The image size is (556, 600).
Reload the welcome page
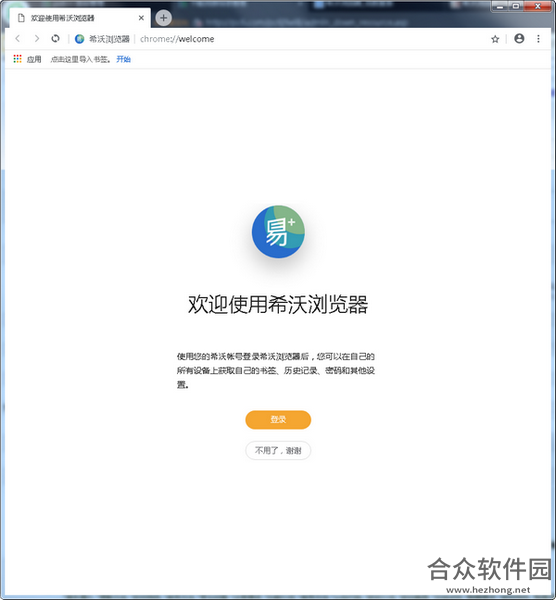55,39
